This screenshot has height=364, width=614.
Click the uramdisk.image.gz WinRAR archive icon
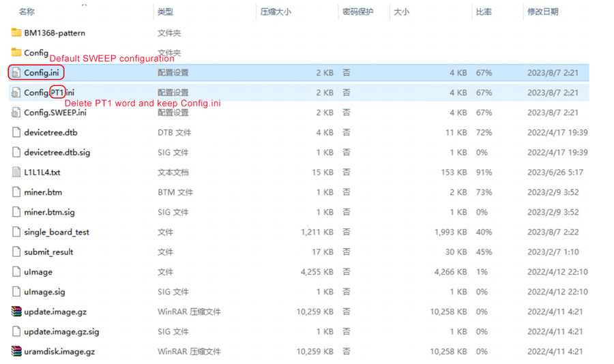coord(16,352)
